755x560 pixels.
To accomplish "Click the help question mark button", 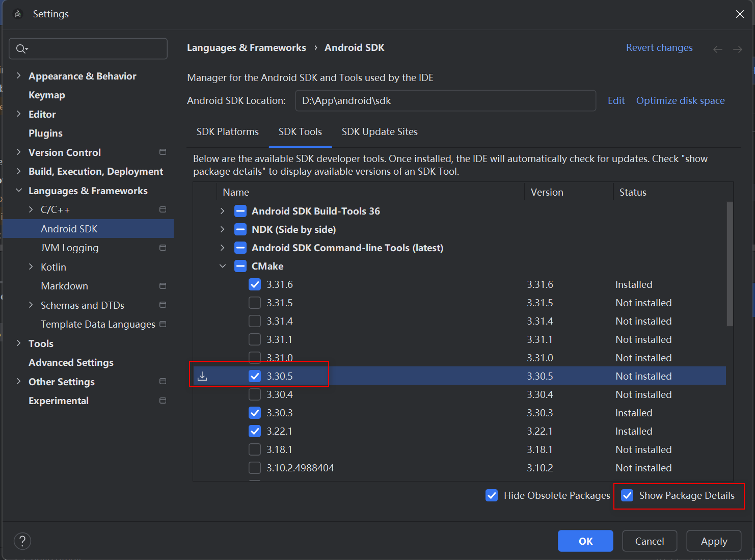I will (22, 541).
